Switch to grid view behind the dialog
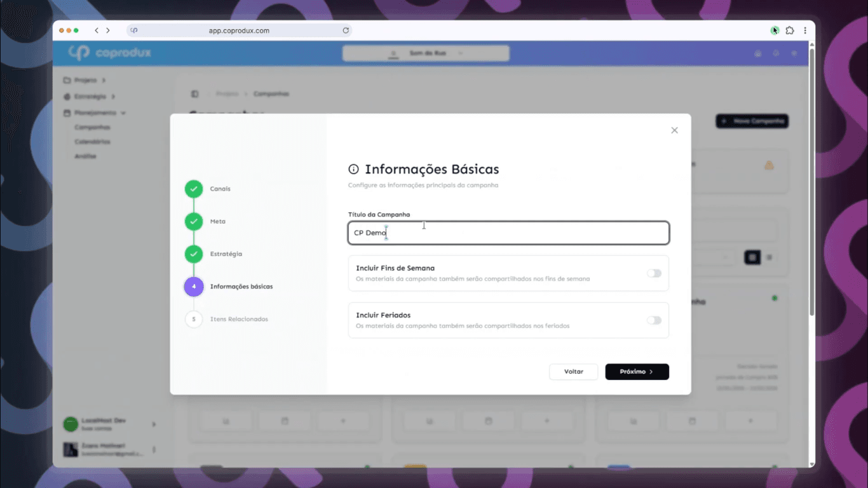This screenshot has height=488, width=868. coord(752,257)
